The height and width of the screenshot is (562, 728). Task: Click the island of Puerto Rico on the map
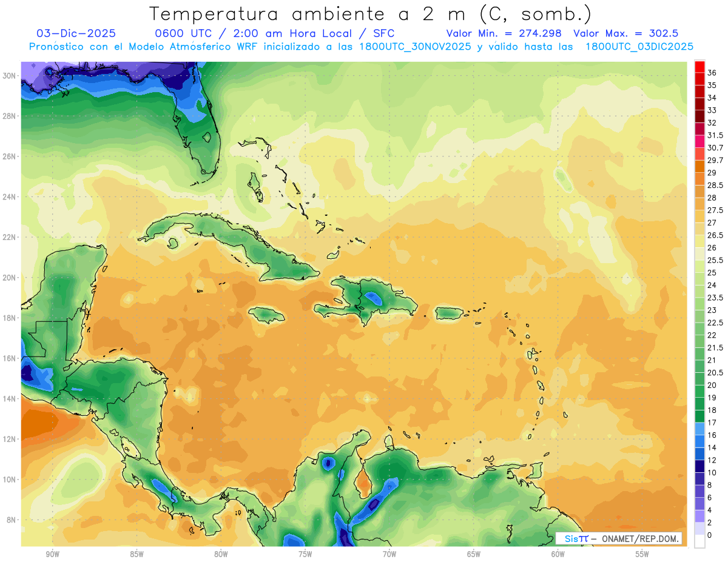click(450, 313)
